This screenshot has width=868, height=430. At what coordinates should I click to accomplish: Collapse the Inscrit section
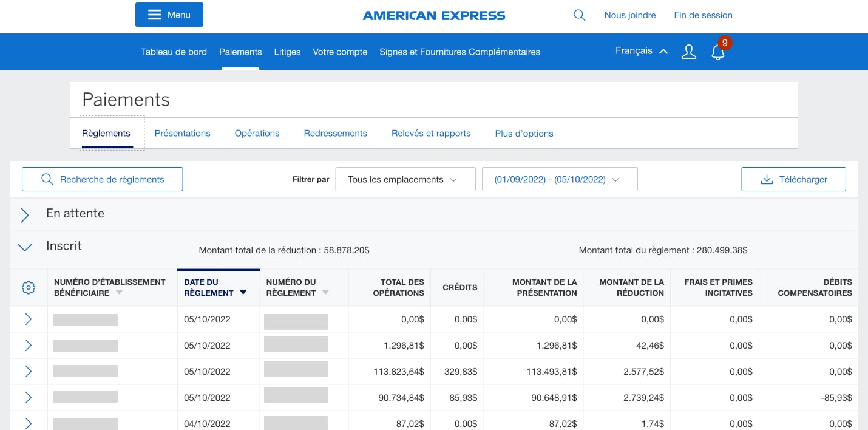[25, 247]
